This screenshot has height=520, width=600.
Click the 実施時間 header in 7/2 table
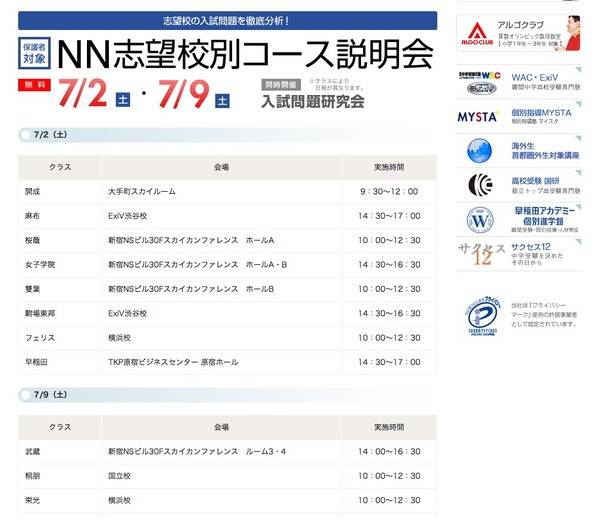pos(389,167)
